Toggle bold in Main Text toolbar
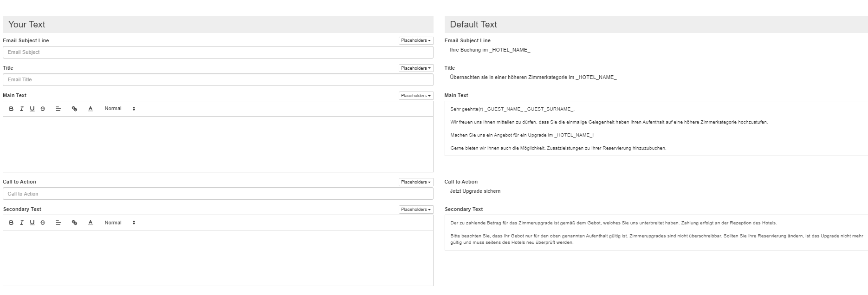The width and height of the screenshot is (868, 295). click(x=12, y=109)
